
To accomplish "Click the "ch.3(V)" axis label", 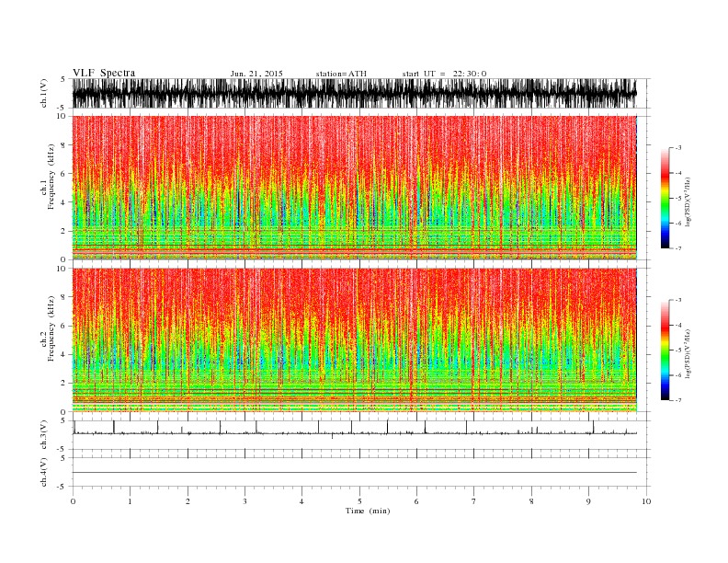I will 44,435.
